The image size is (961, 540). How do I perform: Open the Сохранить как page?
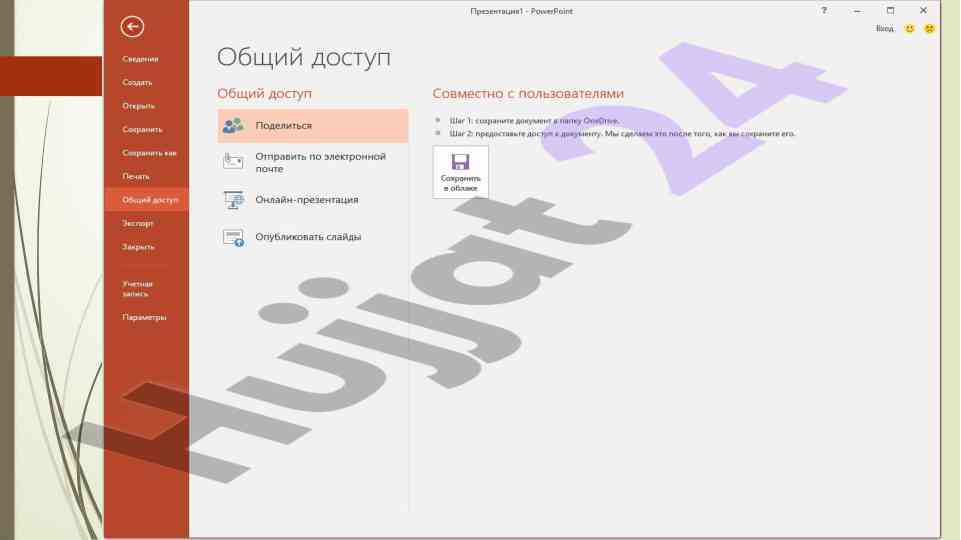tap(149, 153)
